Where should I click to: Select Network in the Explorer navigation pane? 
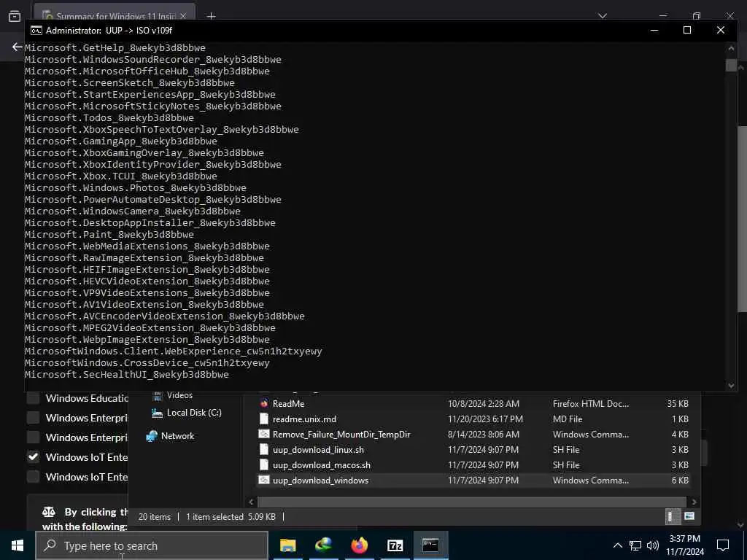[177, 436]
